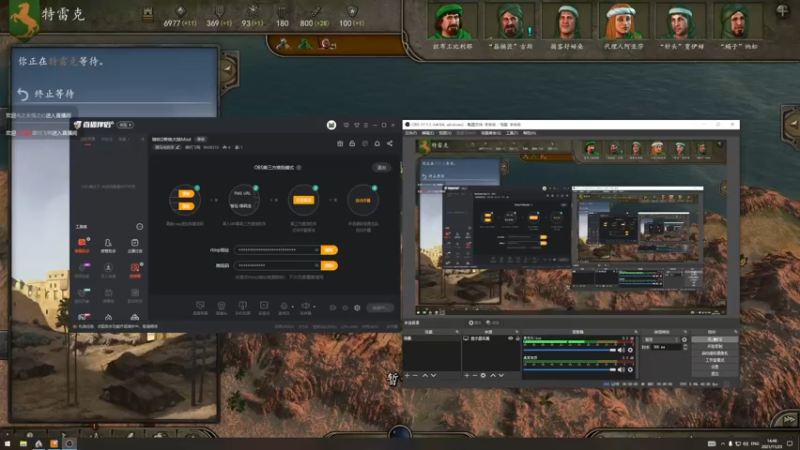The height and width of the screenshot is (450, 800).
Task: Click the microphone icon in streaming app bottom bar
Action: click(284, 307)
